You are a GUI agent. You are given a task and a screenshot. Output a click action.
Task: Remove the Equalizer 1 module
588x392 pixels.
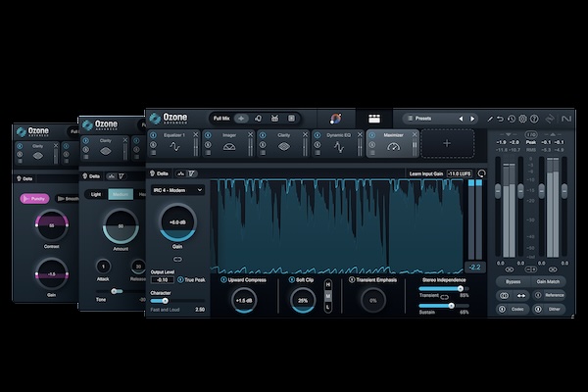pyautogui.click(x=195, y=134)
